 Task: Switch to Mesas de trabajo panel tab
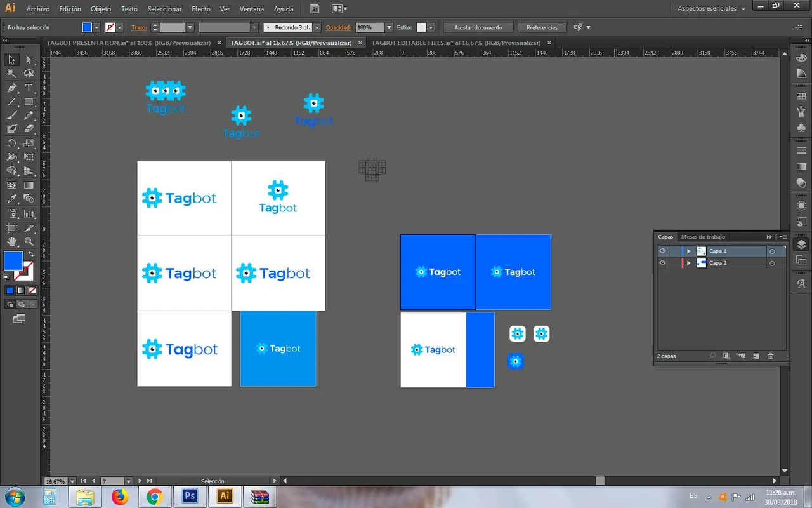pyautogui.click(x=703, y=237)
